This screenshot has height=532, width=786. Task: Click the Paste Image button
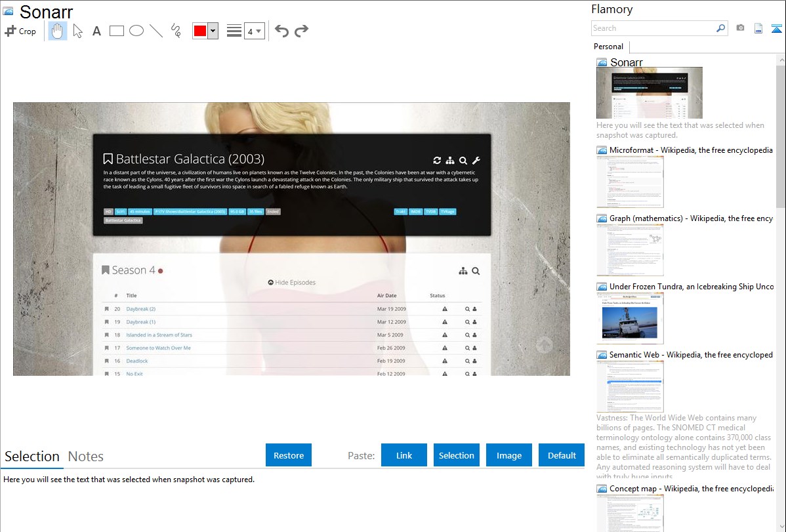[508, 455]
